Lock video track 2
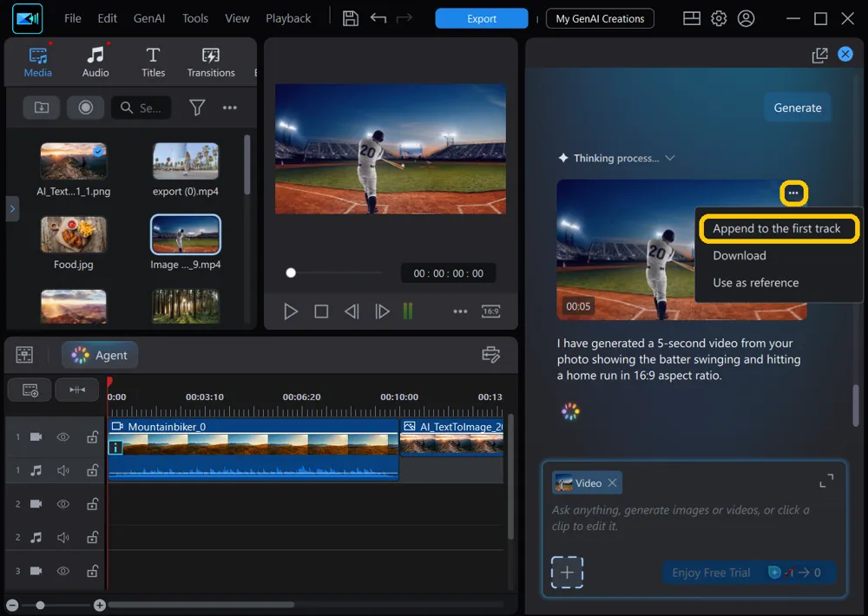This screenshot has height=616, width=868. [x=93, y=504]
